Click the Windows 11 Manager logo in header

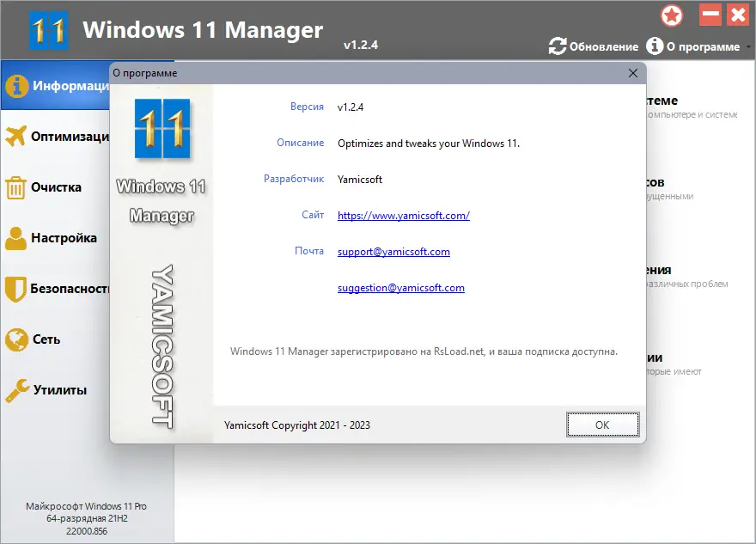pos(49,31)
